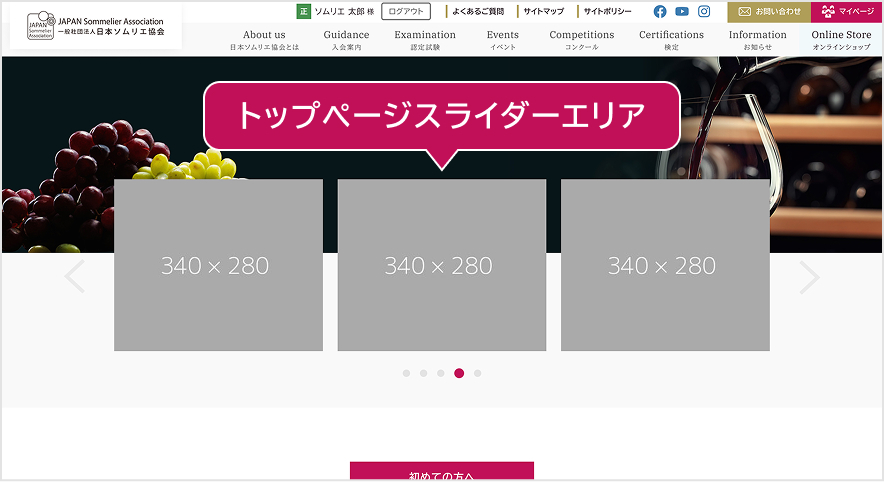Click the middle 340 × 280 slide image
Image resolution: width=884 pixels, height=482 pixels.
click(x=441, y=265)
